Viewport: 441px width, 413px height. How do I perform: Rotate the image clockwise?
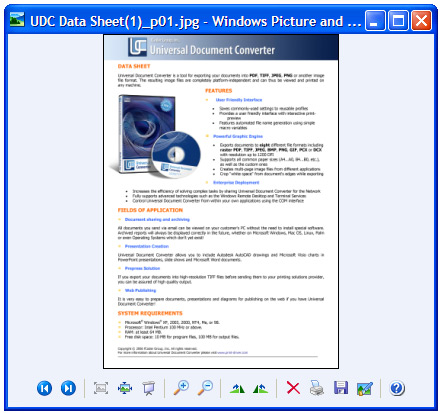(x=237, y=388)
